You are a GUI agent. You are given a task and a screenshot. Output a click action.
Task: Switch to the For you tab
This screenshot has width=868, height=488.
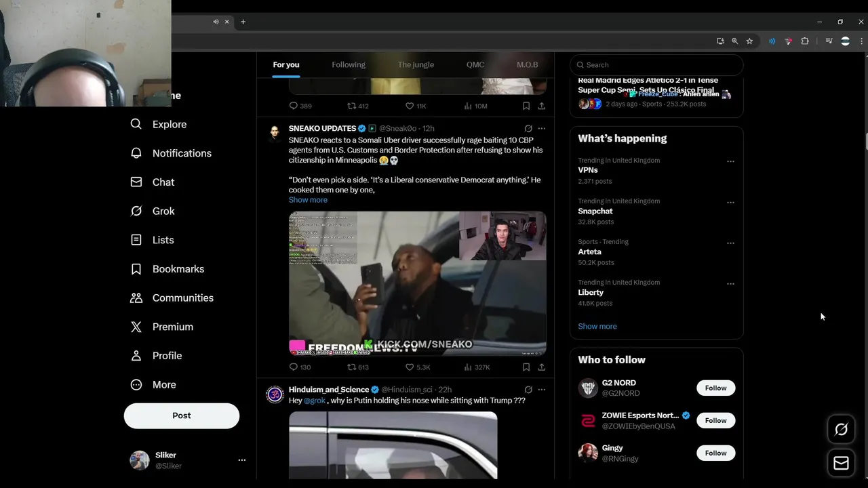pos(286,65)
